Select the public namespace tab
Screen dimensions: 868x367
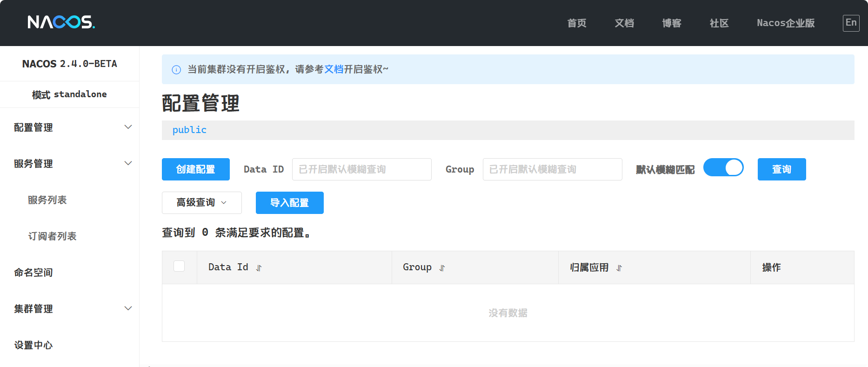tap(189, 130)
